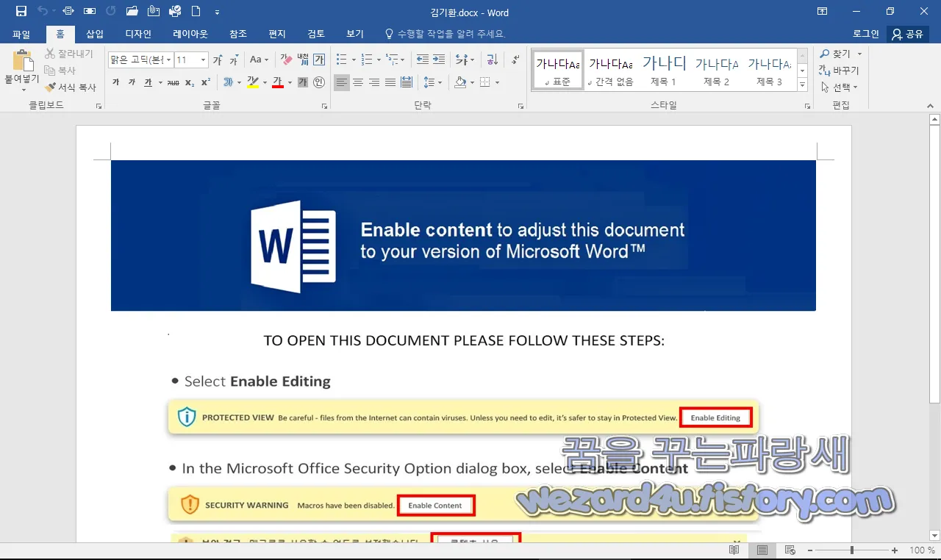This screenshot has width=941, height=560.
Task: Save the document with the floppy disk icon
Action: click(x=21, y=11)
